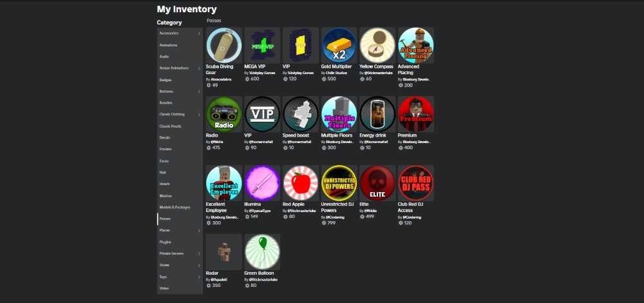Screen dimensions: 644x303
Task: Open creator link under MEGA VIP
Action: click(262, 73)
